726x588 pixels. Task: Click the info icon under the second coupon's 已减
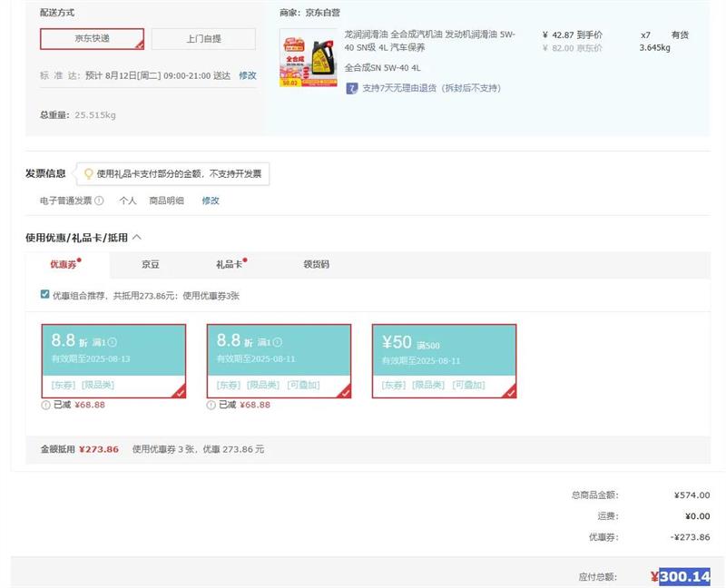coord(211,405)
